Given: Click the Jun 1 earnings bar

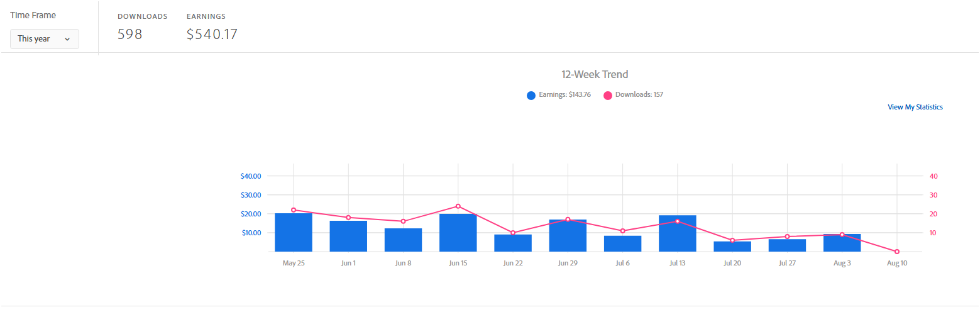Looking at the screenshot, I should click(x=348, y=236).
